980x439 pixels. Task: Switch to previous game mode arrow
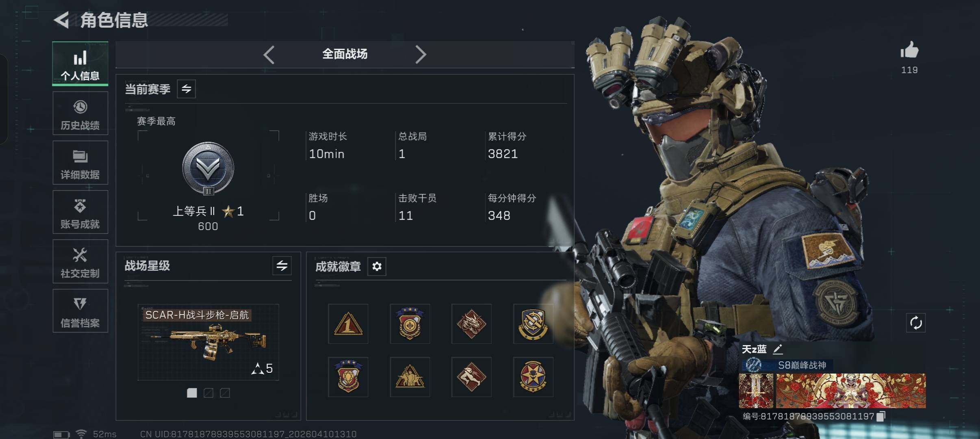click(x=269, y=54)
